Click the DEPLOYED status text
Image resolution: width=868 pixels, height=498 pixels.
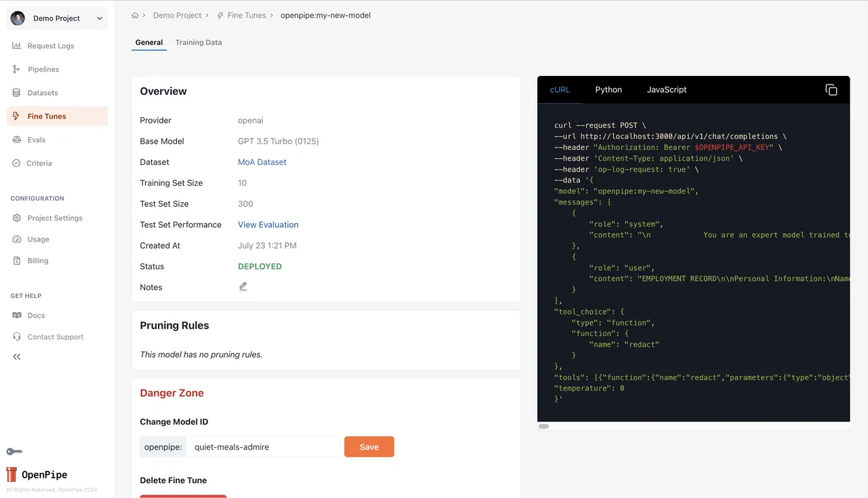coord(260,267)
